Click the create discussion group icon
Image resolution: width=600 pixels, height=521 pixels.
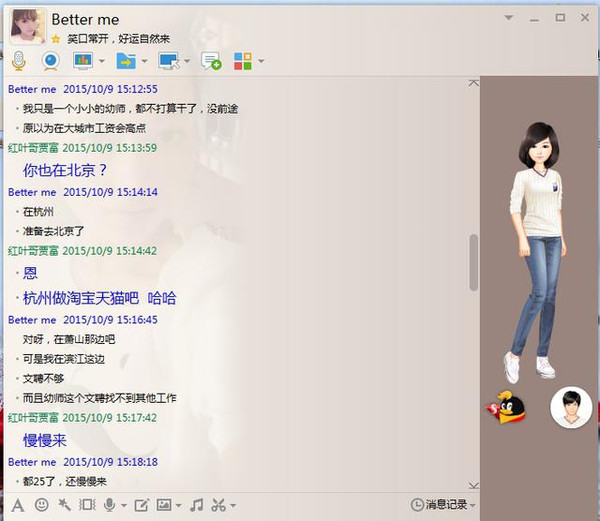(211, 61)
